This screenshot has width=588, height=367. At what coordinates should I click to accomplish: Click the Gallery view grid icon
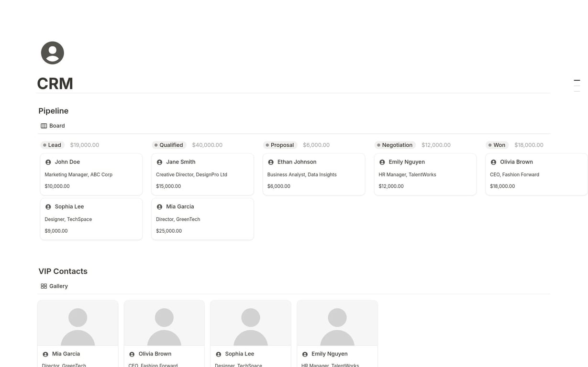pos(44,286)
